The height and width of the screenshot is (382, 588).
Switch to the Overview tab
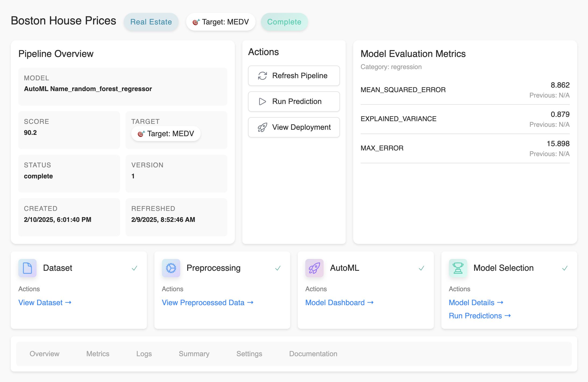pos(44,354)
